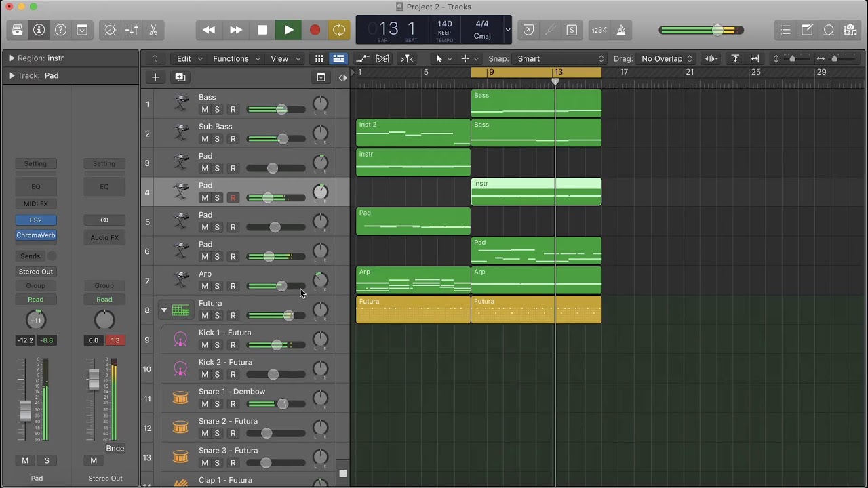This screenshot has height=488, width=868.
Task: Toggle the Solo S button in control bar
Action: (572, 30)
